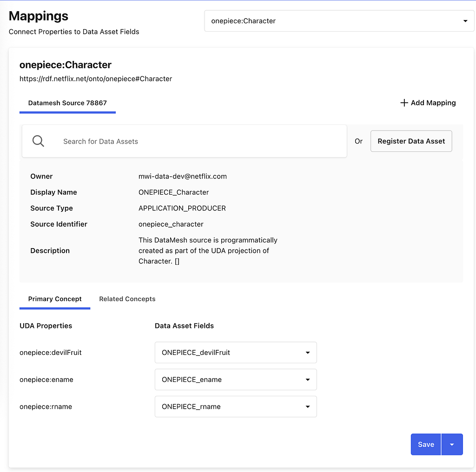Screen dimensions: 476x472
Task: Expand the ONEPIECE_ename field dropdown
Action: [236, 380]
